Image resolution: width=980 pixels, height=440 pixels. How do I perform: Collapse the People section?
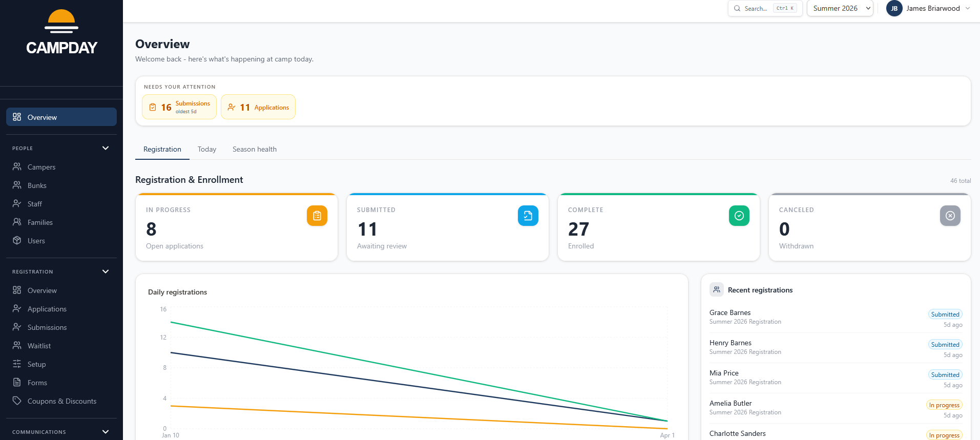point(106,148)
